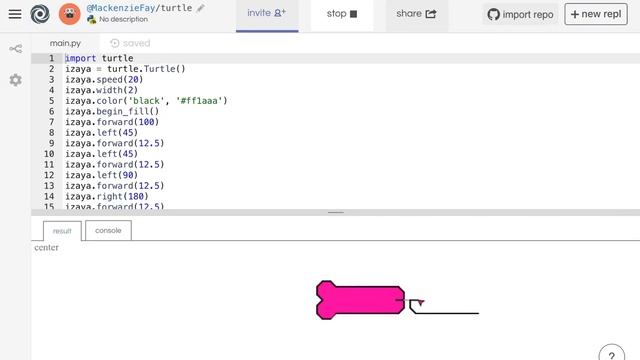Screen dimensions: 640x360
Task: Click the editor/output split handle
Action: [x=336, y=213]
